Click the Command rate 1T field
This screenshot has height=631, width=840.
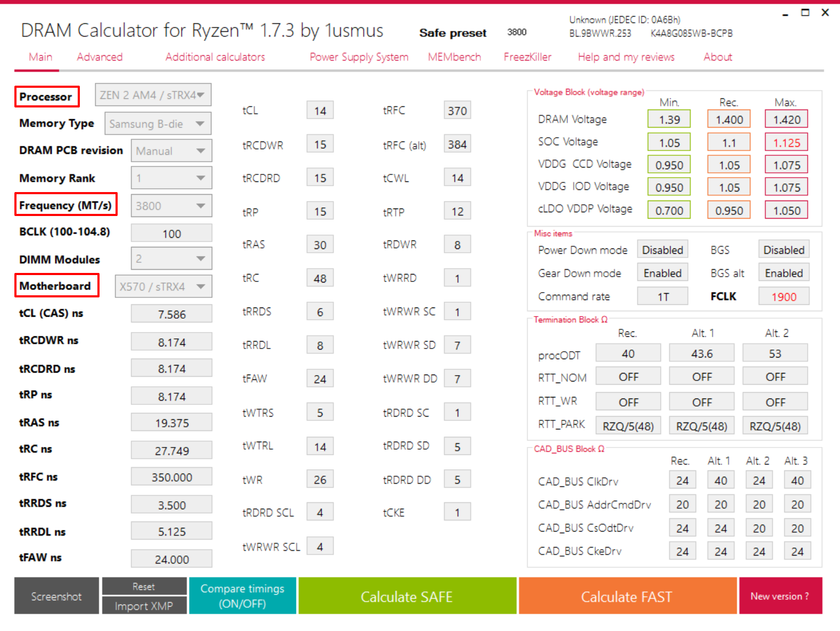[662, 296]
